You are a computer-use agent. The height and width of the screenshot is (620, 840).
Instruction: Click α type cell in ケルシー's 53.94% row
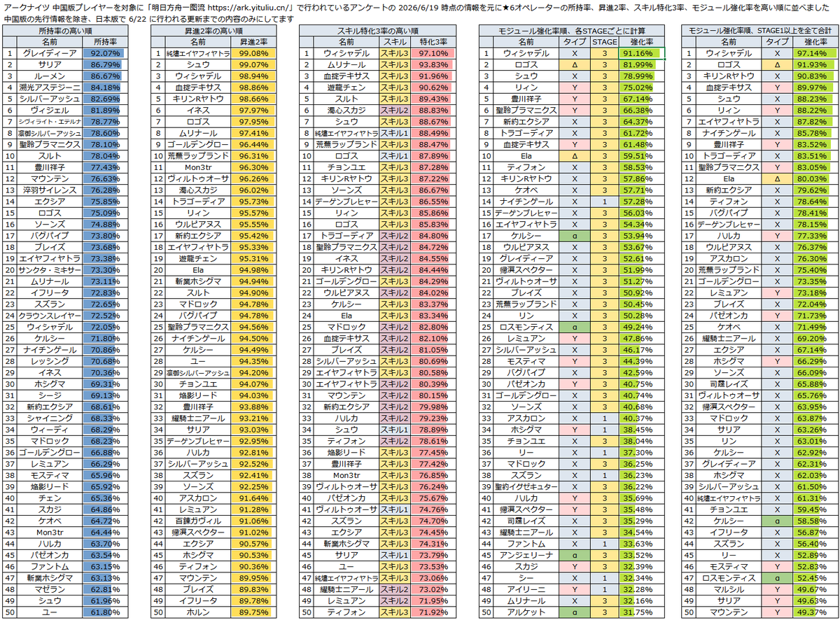click(575, 235)
